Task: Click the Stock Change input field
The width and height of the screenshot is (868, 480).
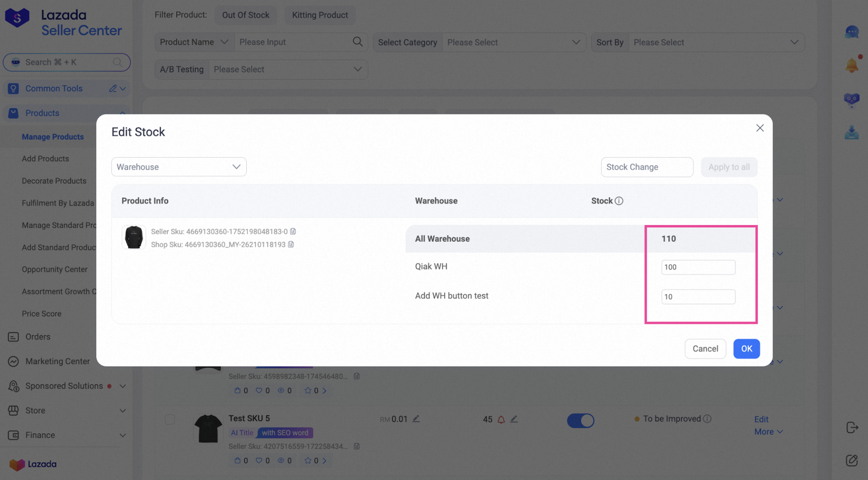Action: 647,167
